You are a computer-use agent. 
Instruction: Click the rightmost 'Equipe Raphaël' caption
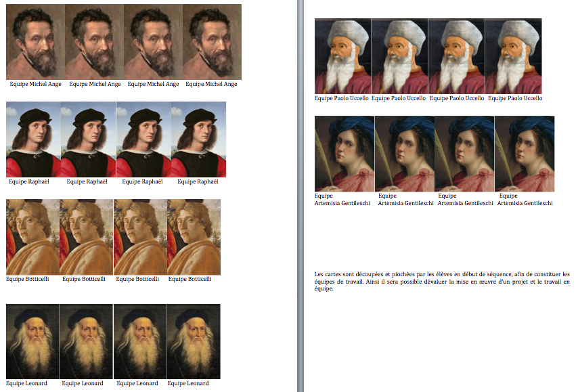(x=198, y=181)
